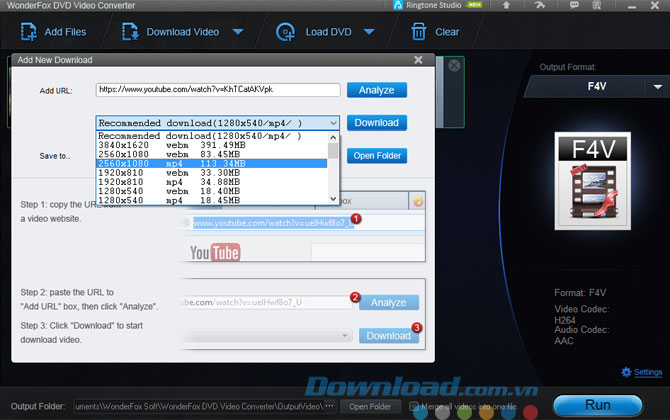Collapse the Recommended download combo box

pos(333,123)
